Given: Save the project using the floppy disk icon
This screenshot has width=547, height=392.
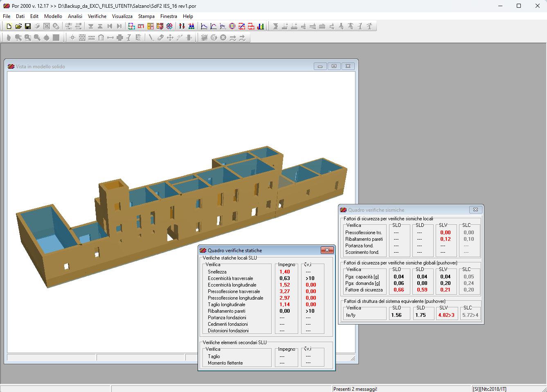Looking at the screenshot, I should pos(28,26).
